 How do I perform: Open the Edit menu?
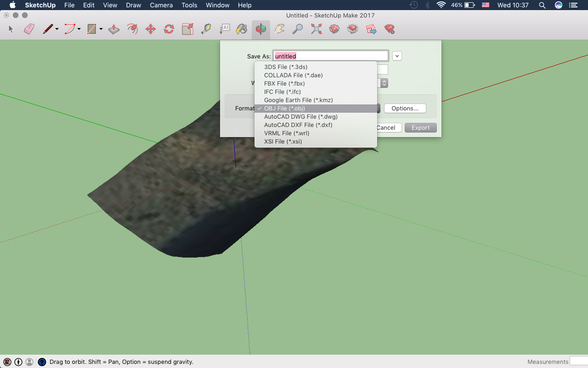pos(89,5)
